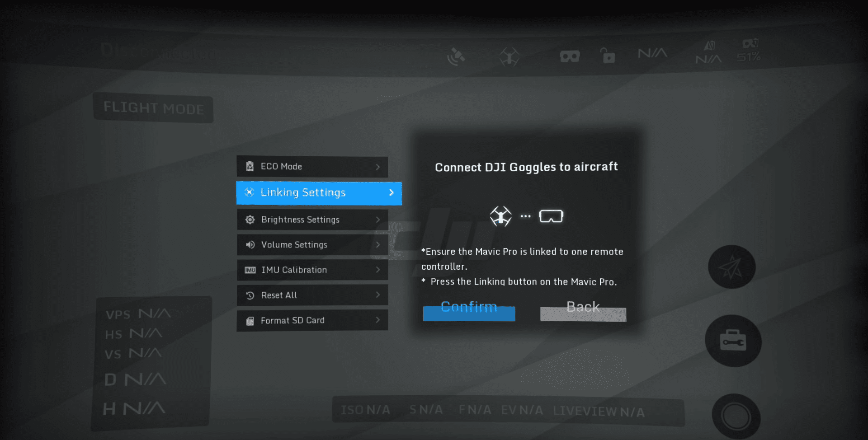This screenshot has height=440, width=868.
Task: Click the Linking Settings drone icon
Action: pyautogui.click(x=249, y=192)
